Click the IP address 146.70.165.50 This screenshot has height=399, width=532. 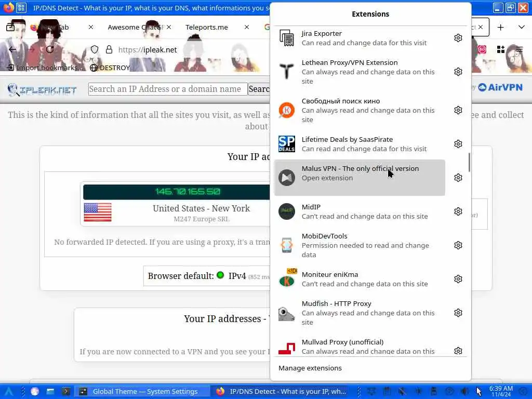pyautogui.click(x=188, y=191)
